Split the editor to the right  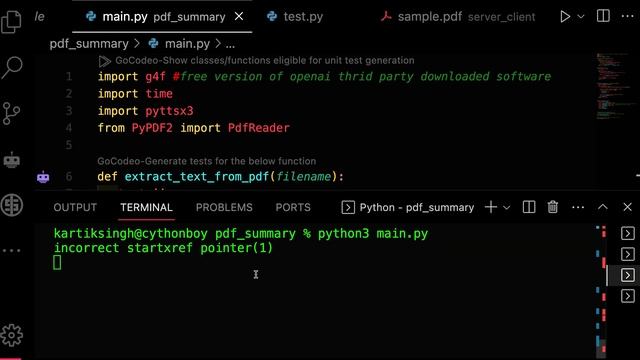tap(603, 16)
